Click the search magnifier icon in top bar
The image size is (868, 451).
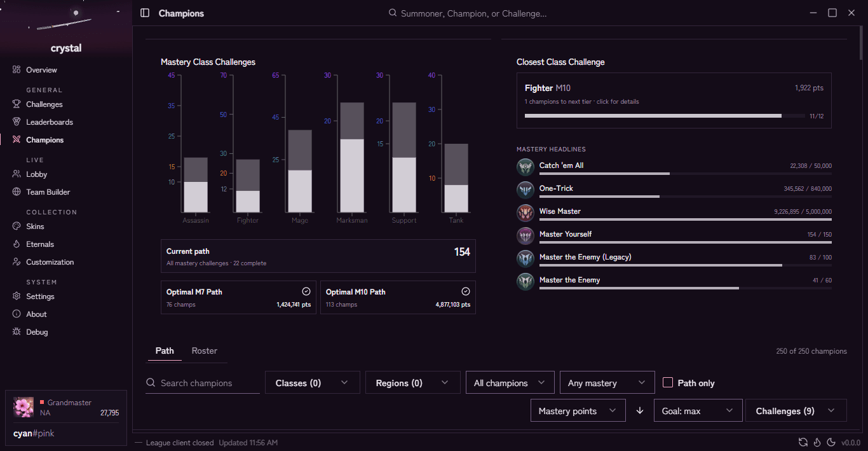point(393,13)
